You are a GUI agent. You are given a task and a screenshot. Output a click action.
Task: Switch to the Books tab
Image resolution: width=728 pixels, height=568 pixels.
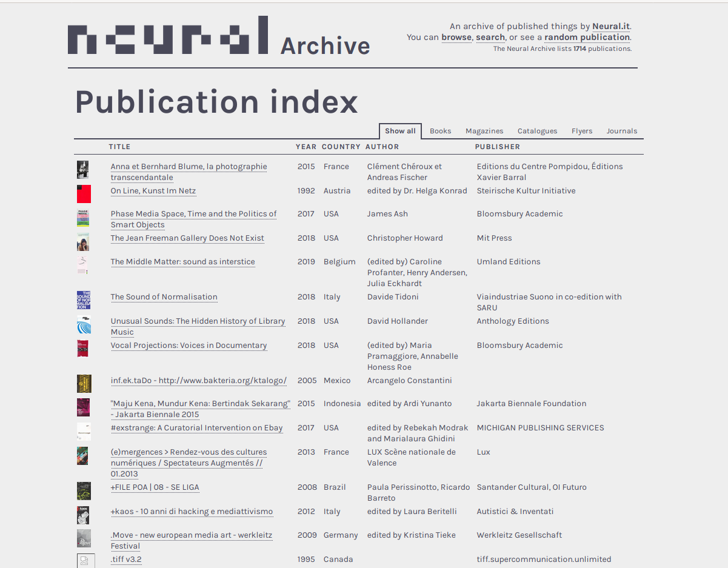441,131
